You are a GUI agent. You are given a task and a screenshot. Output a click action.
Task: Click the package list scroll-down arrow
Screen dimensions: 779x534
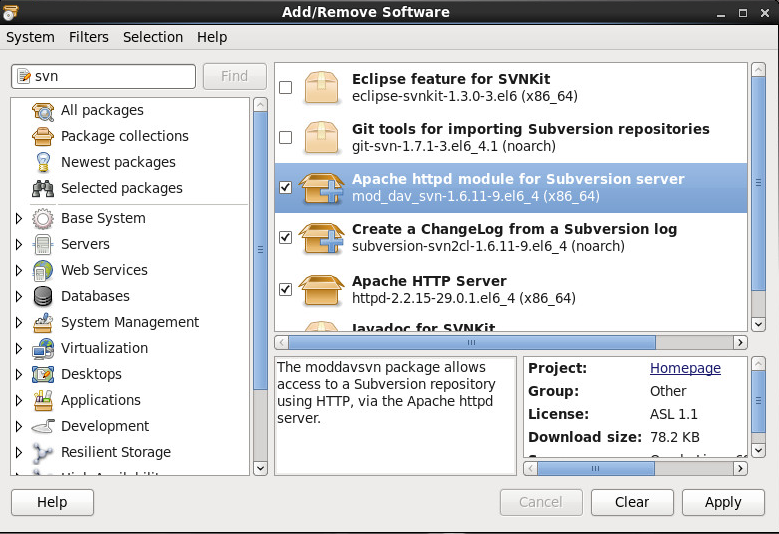click(x=759, y=325)
